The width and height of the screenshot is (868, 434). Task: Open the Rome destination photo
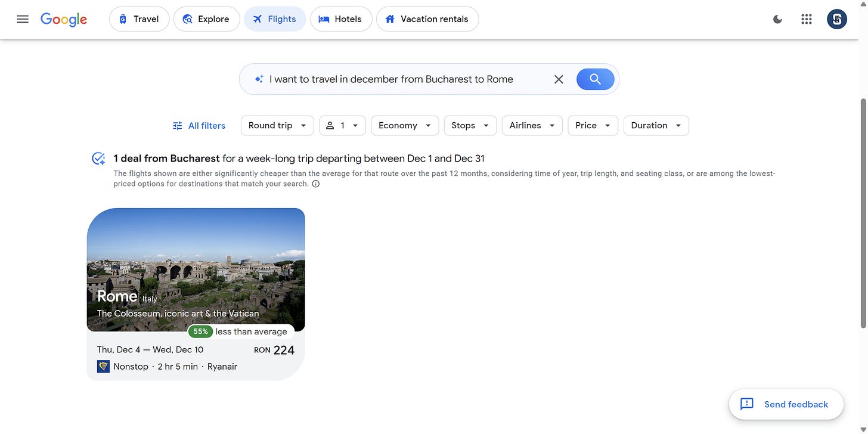[x=196, y=269]
